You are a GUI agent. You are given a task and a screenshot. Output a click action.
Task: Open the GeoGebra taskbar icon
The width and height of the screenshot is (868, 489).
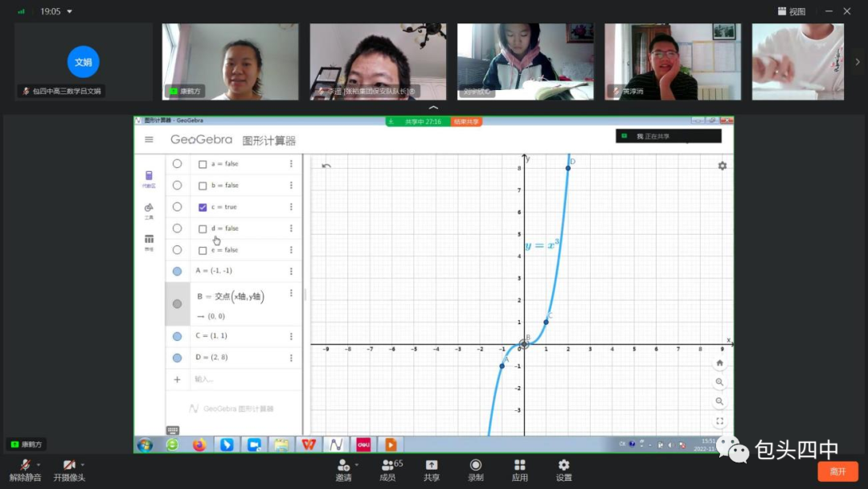[x=336, y=445]
